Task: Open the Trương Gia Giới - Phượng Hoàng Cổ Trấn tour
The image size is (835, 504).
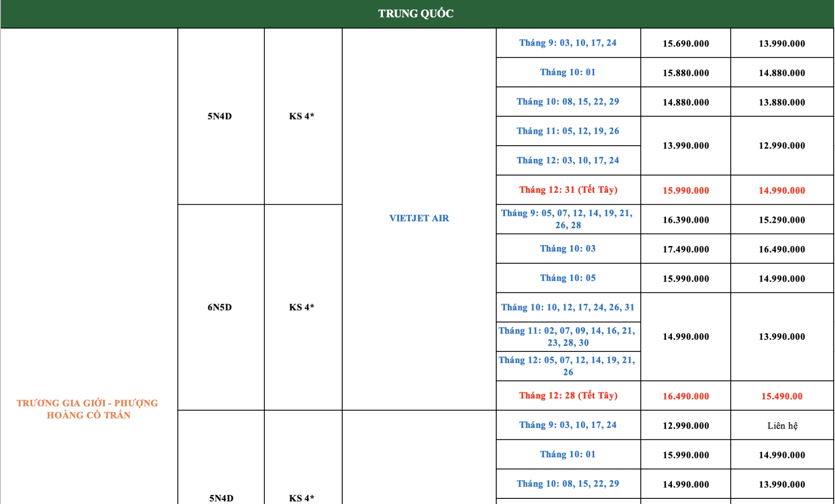Action: (x=87, y=409)
